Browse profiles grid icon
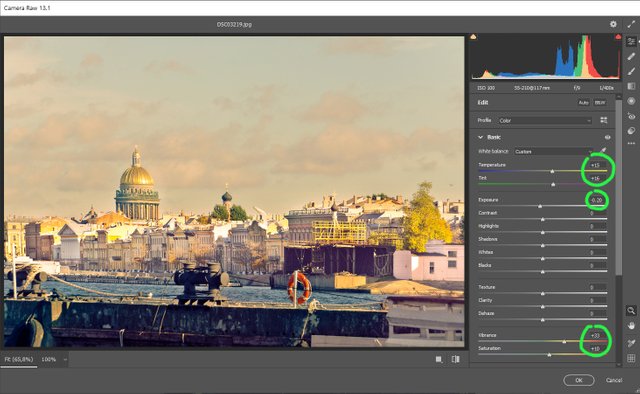 click(604, 120)
